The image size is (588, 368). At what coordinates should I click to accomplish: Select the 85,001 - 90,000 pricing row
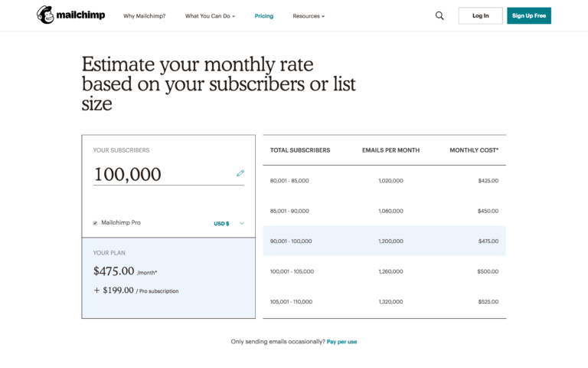click(384, 211)
